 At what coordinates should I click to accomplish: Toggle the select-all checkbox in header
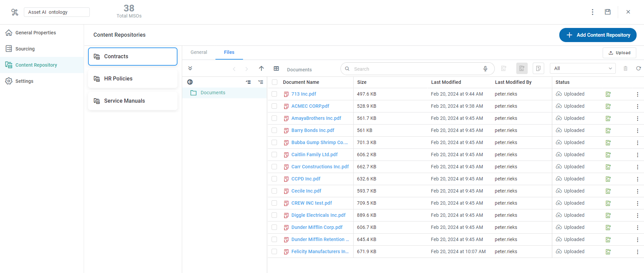click(x=275, y=82)
